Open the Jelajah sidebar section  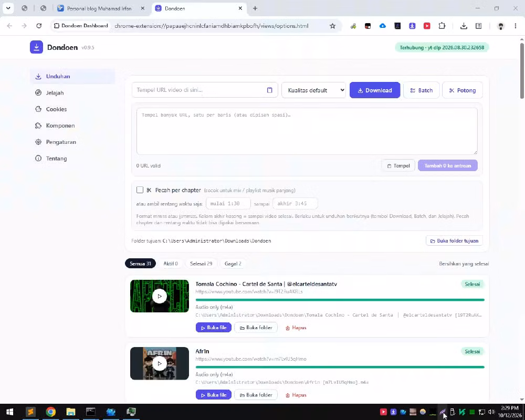72,93
